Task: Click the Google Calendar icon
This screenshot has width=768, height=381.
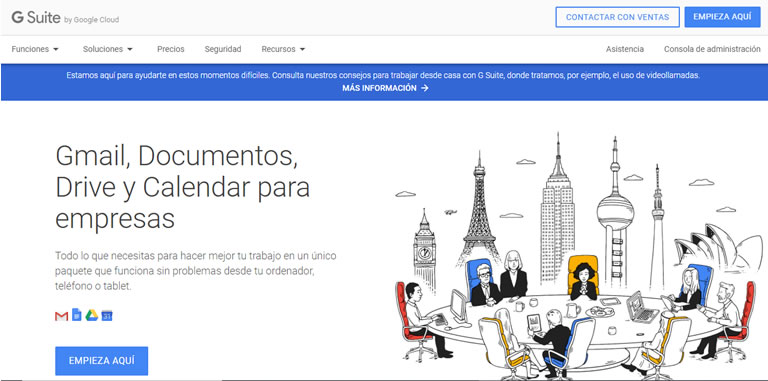Action: [x=107, y=316]
